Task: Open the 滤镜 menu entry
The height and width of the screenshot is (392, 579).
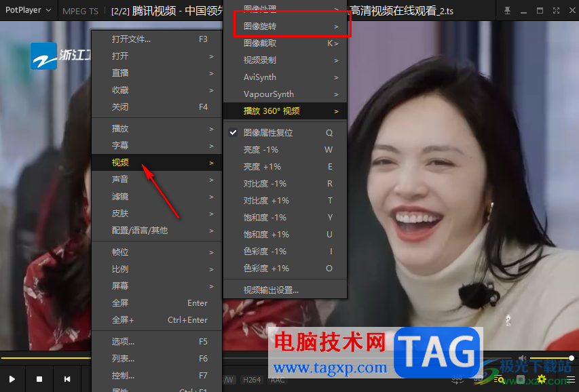Action: click(157, 197)
